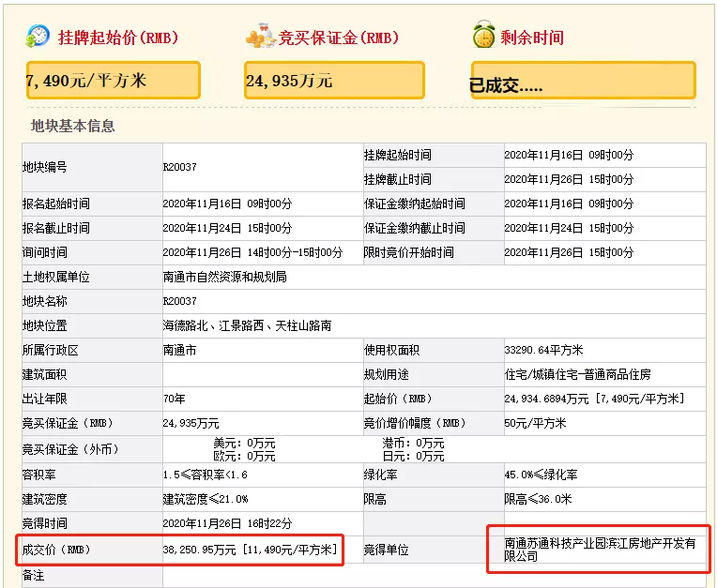Click the 土地权属单位 row label
Screen dimensions: 717x588
55,277
